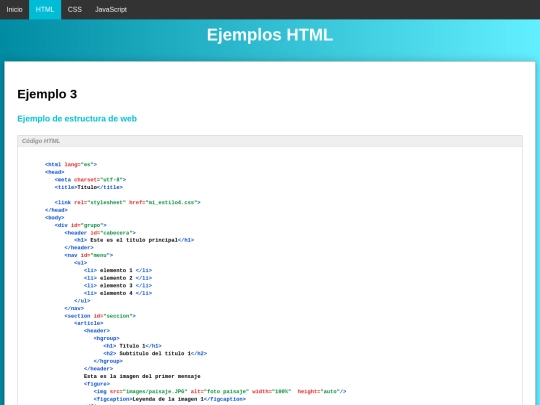Click the nav id="menu" line
Screen dimensions: 540x405
pos(89,255)
